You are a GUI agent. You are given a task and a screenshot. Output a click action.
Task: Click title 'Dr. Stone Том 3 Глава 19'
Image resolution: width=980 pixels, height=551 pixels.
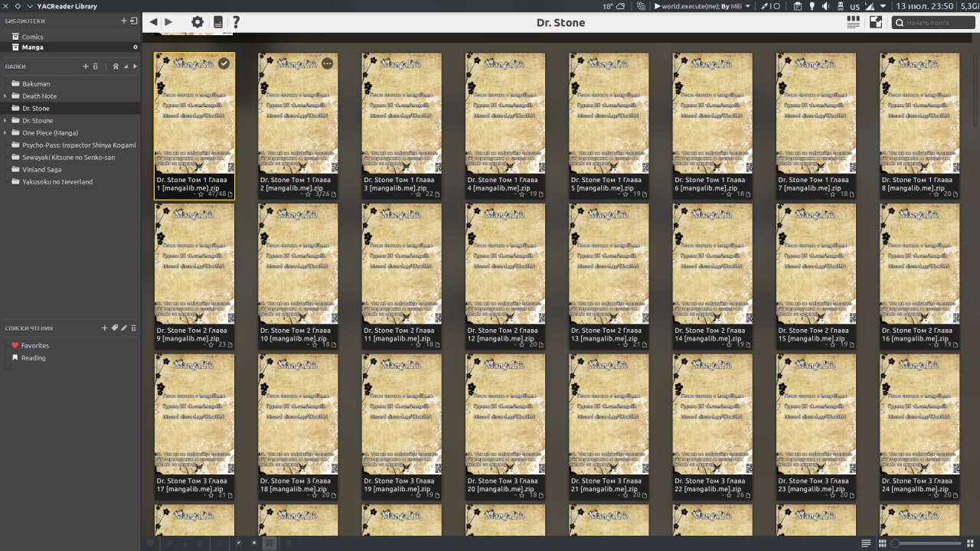click(400, 485)
